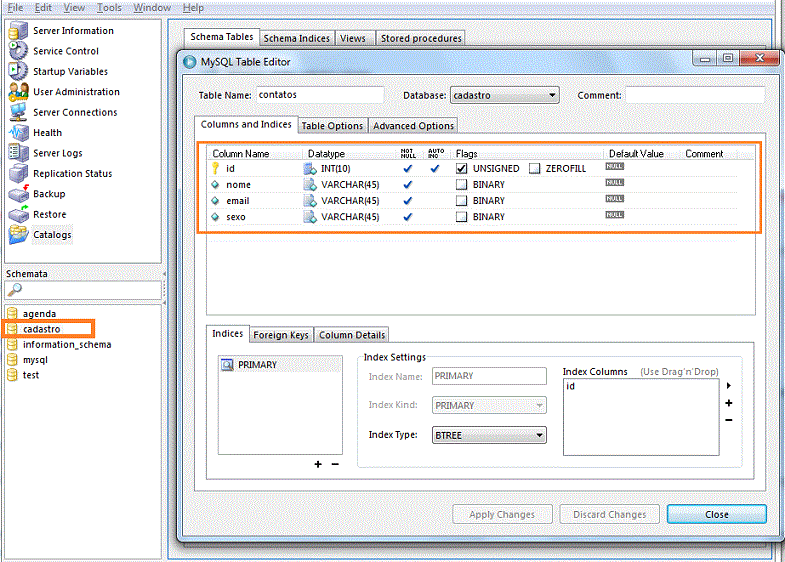785x562 pixels.
Task: Open the Server Information section icon
Action: click(18, 31)
